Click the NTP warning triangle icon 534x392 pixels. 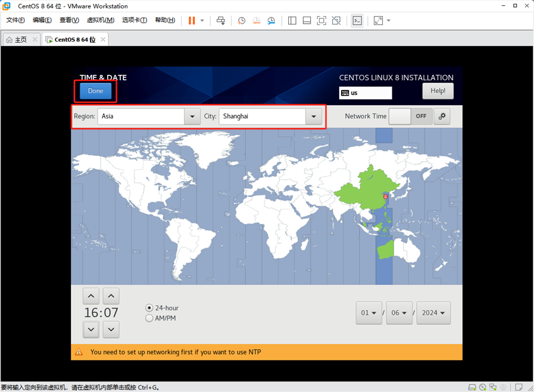[79, 352]
